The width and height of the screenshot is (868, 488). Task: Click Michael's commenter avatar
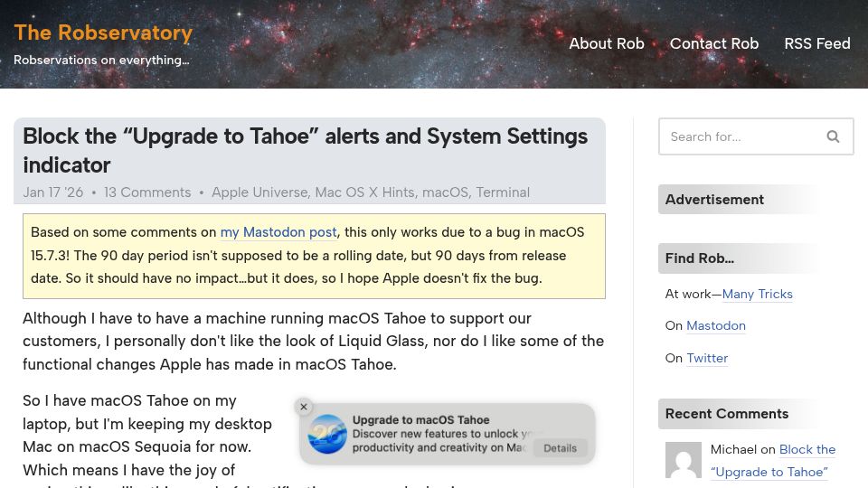click(x=684, y=460)
